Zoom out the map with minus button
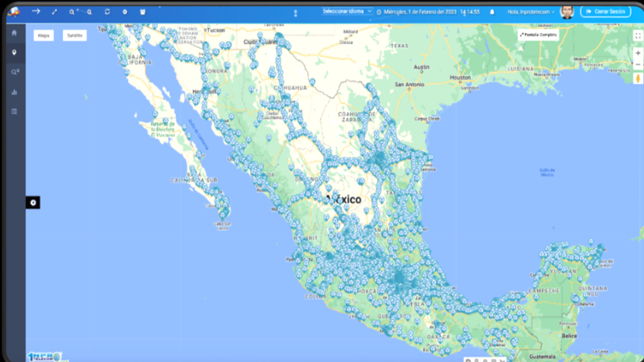The height and width of the screenshot is (362, 644). pyautogui.click(x=638, y=64)
